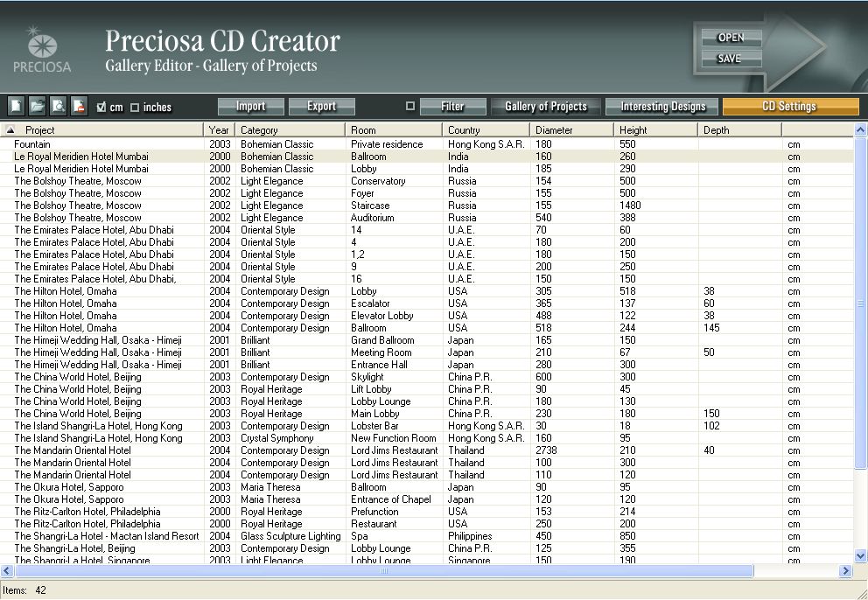Click the delete item icon with red minus
868x600 pixels.
pyautogui.click(x=79, y=105)
